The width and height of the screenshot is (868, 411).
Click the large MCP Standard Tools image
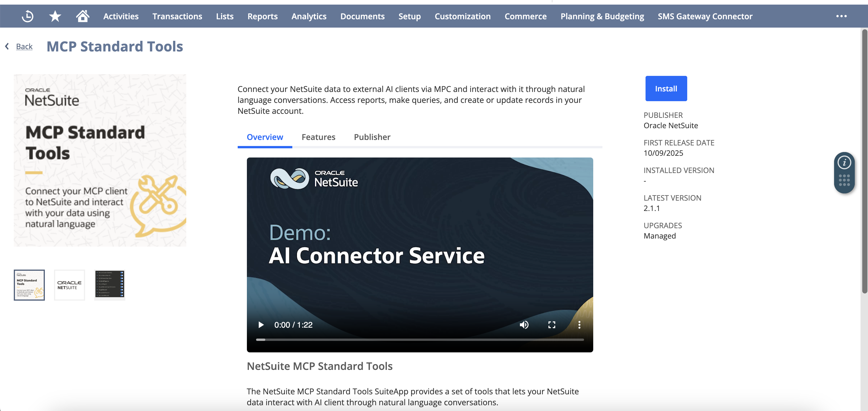coord(100,160)
